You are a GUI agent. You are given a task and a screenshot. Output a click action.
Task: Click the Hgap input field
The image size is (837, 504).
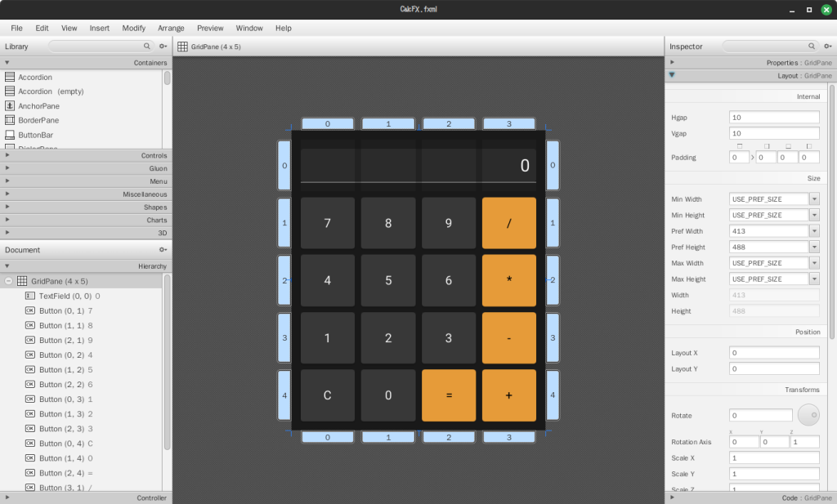click(774, 118)
